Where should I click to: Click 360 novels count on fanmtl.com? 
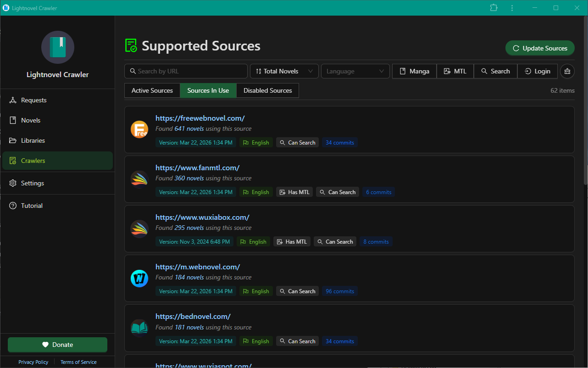pyautogui.click(x=189, y=178)
